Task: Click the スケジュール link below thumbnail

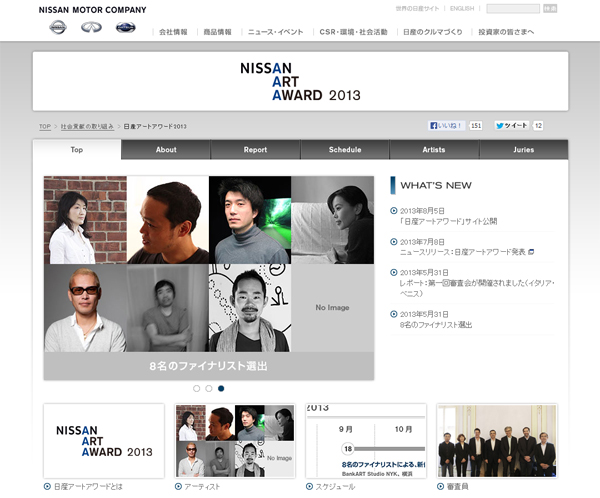Action: pyautogui.click(x=335, y=487)
